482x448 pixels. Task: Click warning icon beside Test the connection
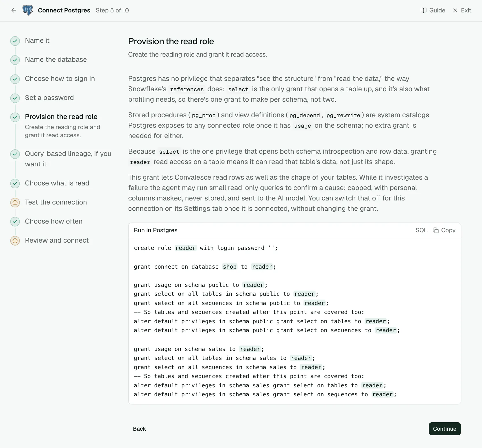click(x=15, y=203)
